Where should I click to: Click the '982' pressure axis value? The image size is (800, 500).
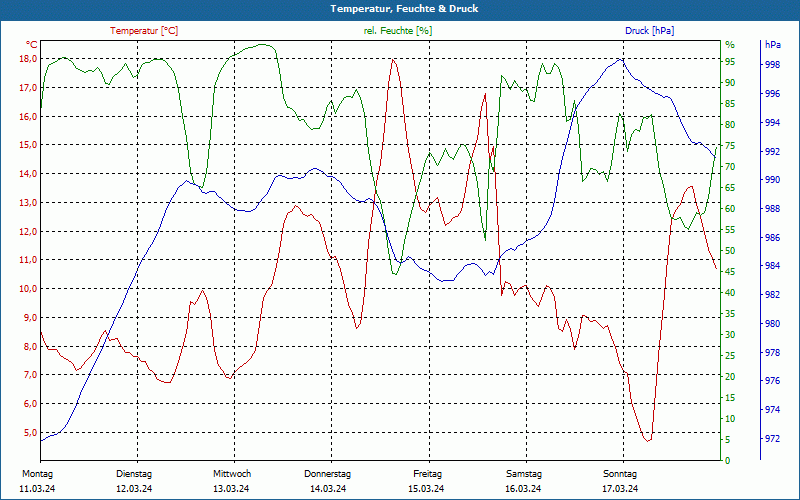[772, 295]
